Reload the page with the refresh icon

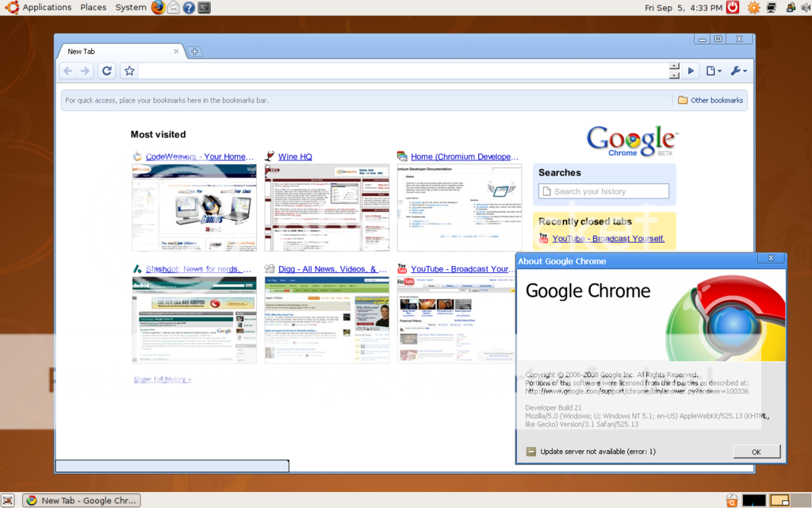(x=107, y=71)
